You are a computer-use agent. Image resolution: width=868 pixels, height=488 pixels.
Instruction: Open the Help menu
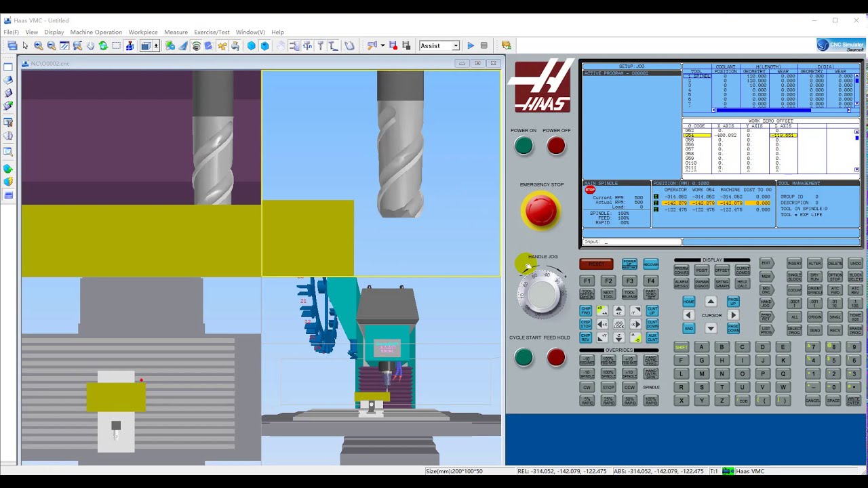(277, 32)
